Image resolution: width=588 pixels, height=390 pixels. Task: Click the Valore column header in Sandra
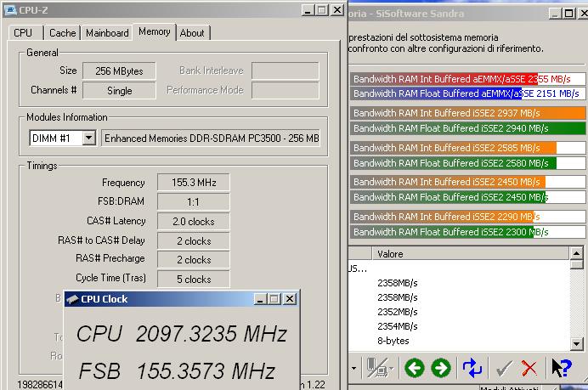[470, 254]
